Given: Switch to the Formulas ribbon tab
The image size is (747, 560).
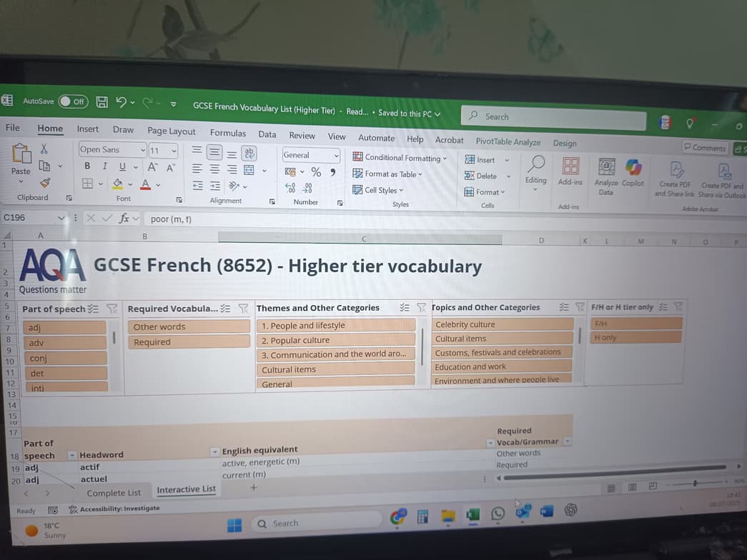Looking at the screenshot, I should coord(227,133).
